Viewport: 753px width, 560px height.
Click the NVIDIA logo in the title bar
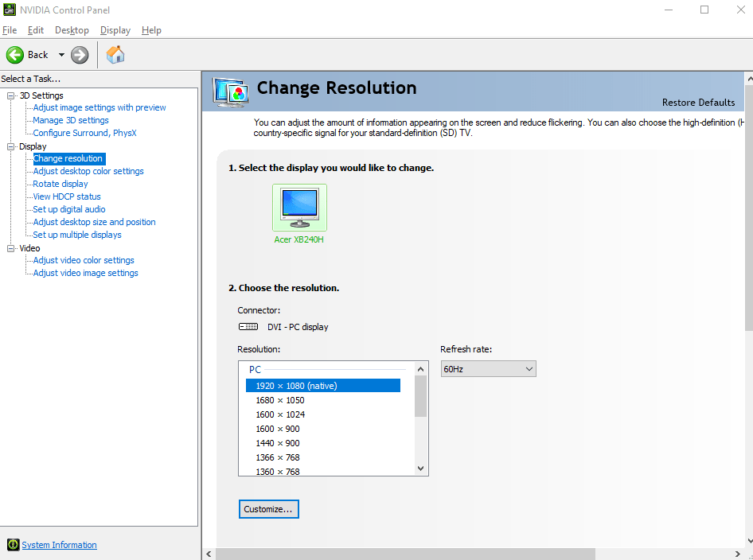pos(8,10)
